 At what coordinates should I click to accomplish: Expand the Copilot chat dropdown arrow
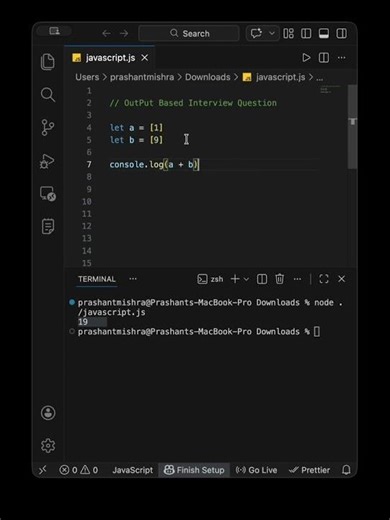point(272,33)
